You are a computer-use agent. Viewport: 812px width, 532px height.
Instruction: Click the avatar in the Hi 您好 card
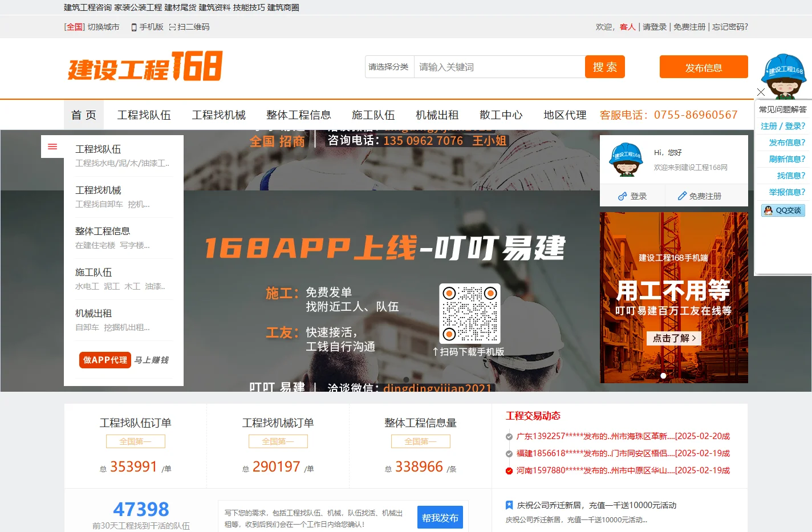626,160
